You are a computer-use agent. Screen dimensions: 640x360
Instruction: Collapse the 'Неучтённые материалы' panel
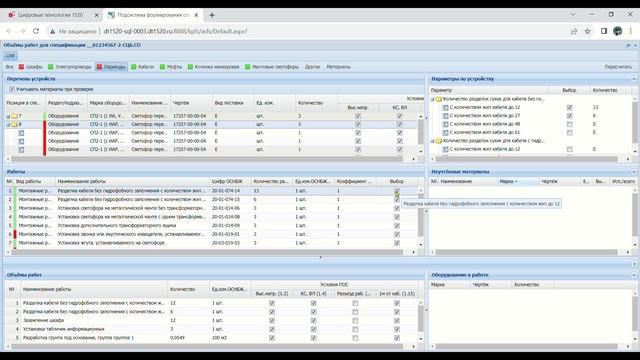(x=634, y=172)
